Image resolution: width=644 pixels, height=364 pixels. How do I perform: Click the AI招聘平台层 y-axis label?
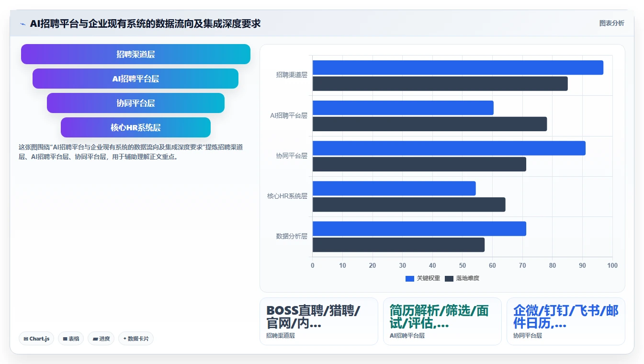click(289, 115)
